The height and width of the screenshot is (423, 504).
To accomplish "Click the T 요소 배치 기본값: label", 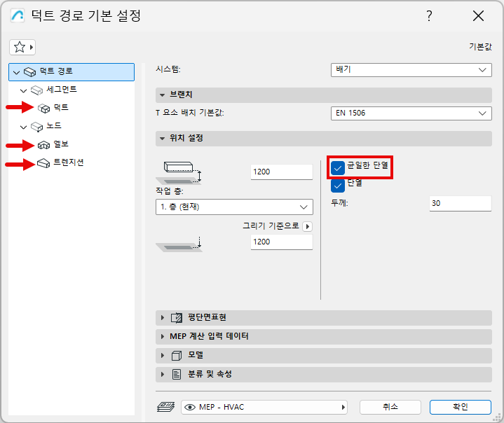I will pos(190,113).
